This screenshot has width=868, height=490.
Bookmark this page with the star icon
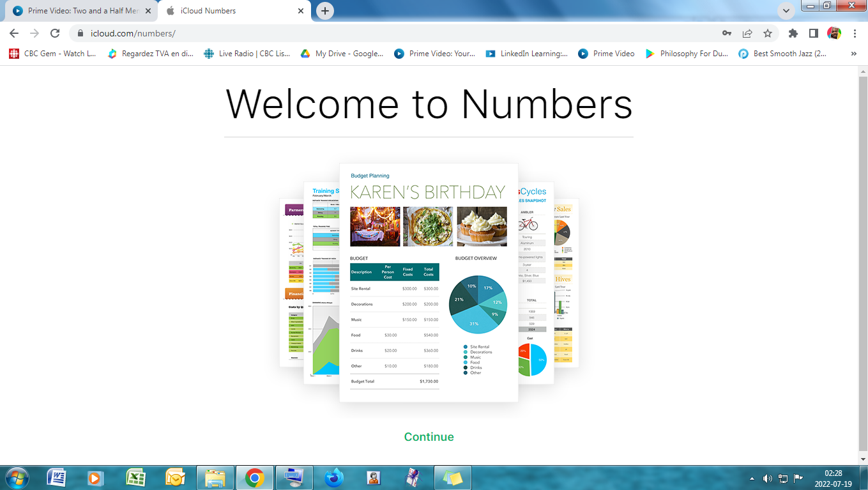pos(768,33)
